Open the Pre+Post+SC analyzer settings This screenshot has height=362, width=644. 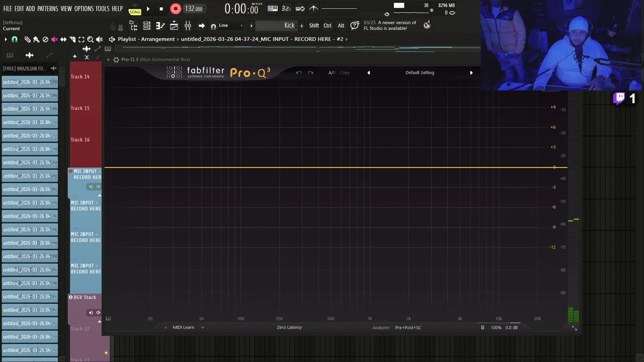click(408, 327)
